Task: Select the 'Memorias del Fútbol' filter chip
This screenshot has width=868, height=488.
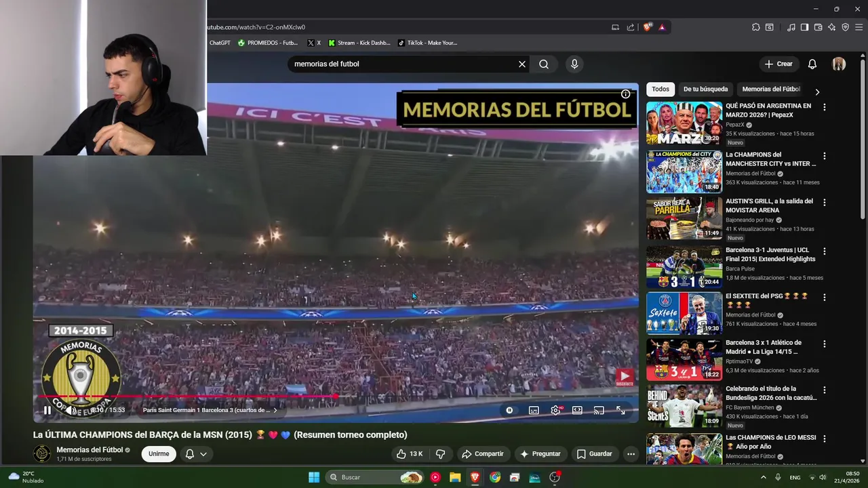Action: coord(771,89)
